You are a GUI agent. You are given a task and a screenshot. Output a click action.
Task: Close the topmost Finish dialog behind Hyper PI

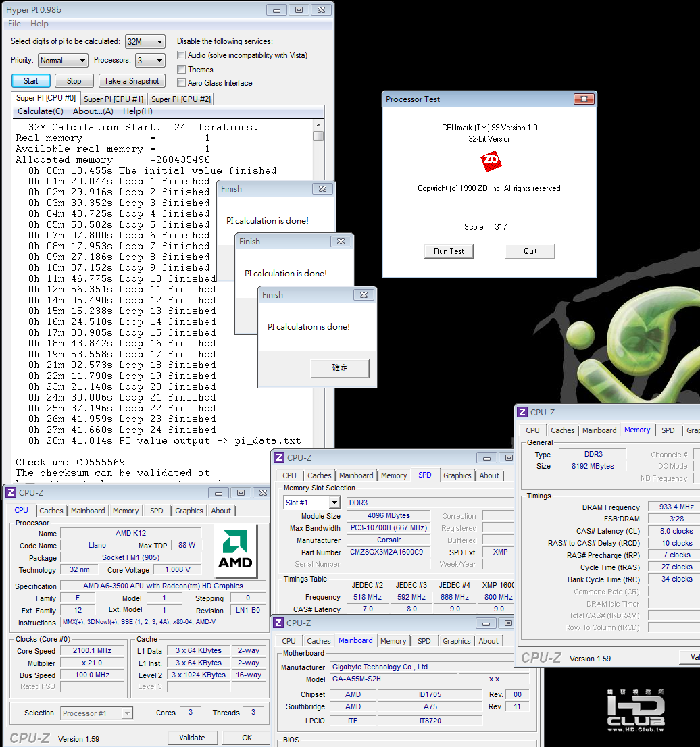[x=322, y=188]
